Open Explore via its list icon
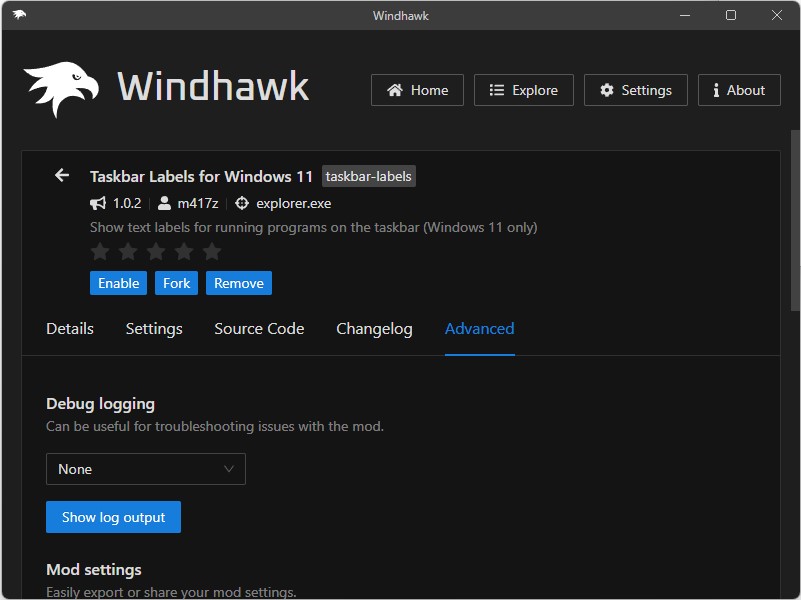The height and width of the screenshot is (600, 801). tap(495, 90)
